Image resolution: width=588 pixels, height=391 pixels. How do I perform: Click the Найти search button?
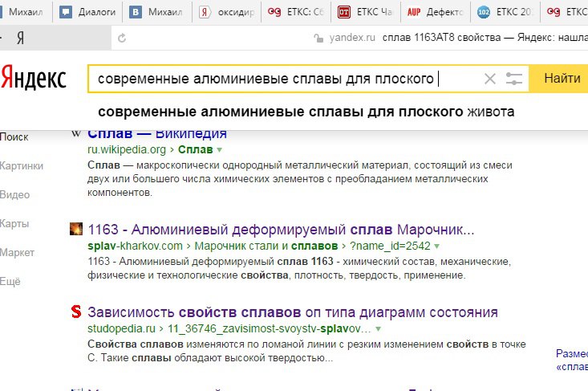coord(559,79)
